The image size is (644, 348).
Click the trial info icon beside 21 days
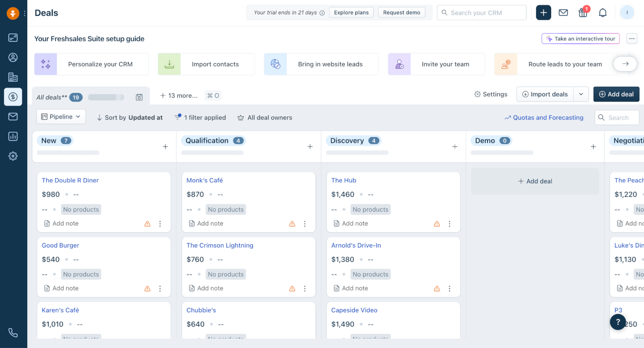(322, 13)
